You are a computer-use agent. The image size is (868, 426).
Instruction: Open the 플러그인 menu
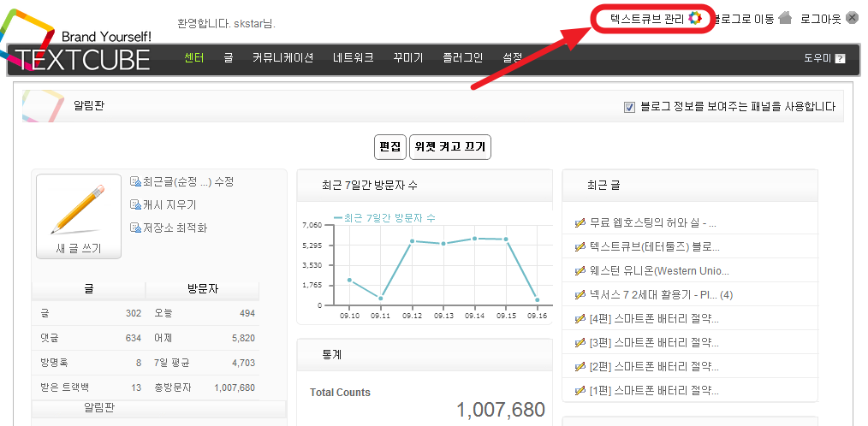pyautogui.click(x=463, y=57)
